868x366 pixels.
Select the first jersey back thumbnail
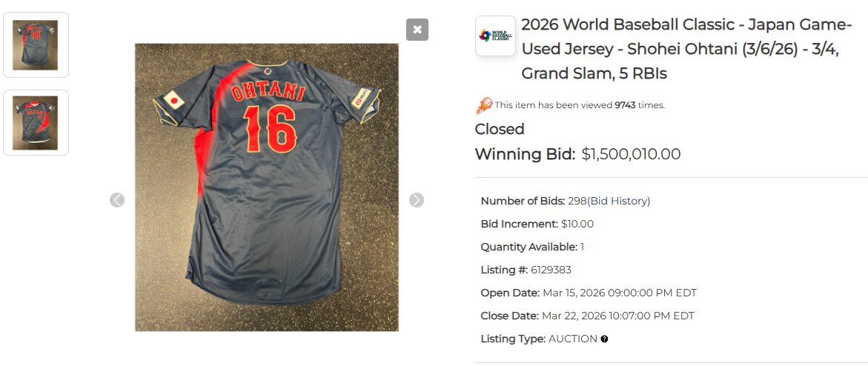36,44
